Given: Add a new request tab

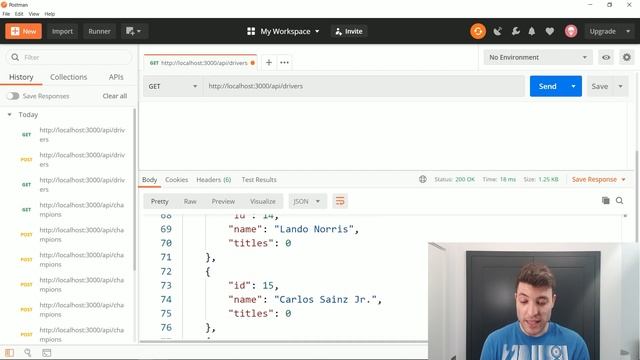Looking at the screenshot, I should click(269, 62).
